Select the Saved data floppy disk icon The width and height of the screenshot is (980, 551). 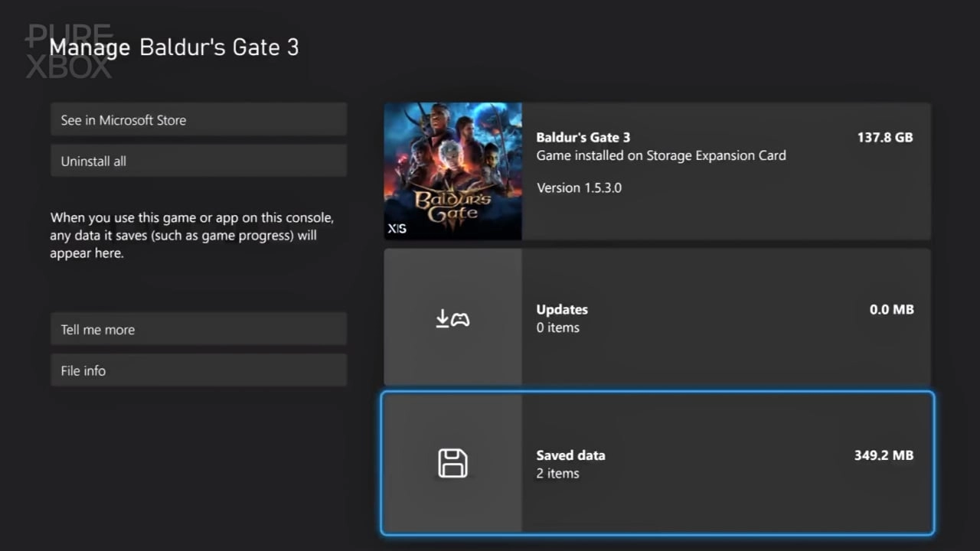(x=452, y=463)
